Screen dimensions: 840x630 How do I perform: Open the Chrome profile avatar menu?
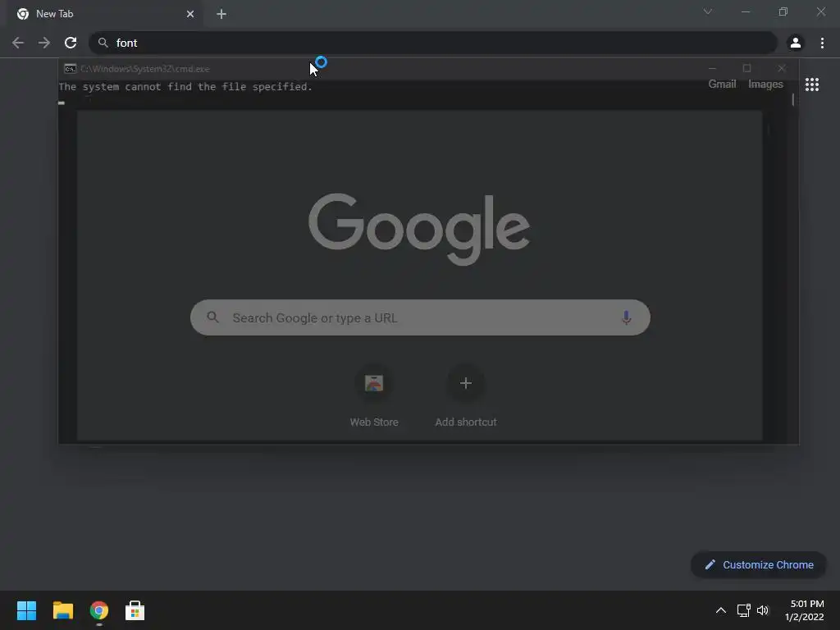tap(796, 43)
